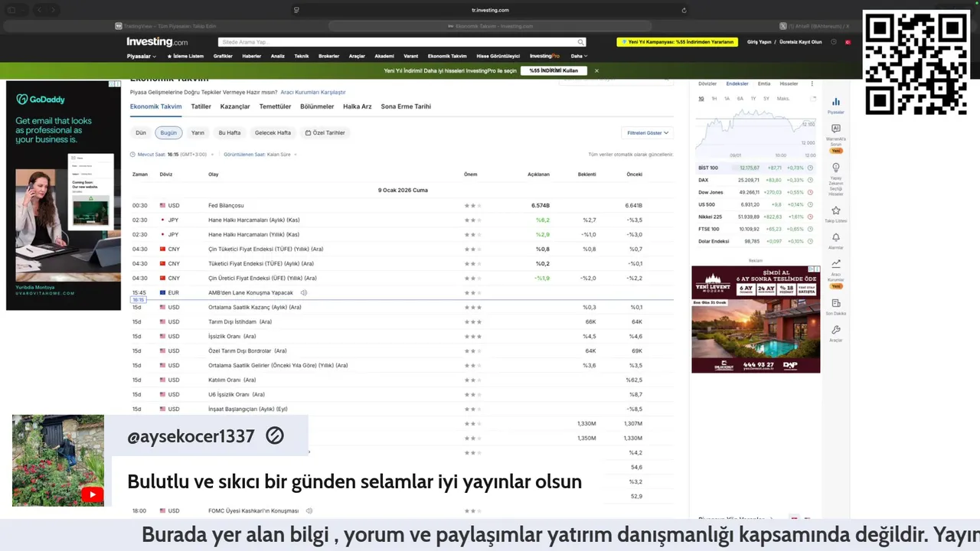This screenshot has width=980, height=551.
Task: Open Araçlar wrench icon
Action: click(835, 330)
